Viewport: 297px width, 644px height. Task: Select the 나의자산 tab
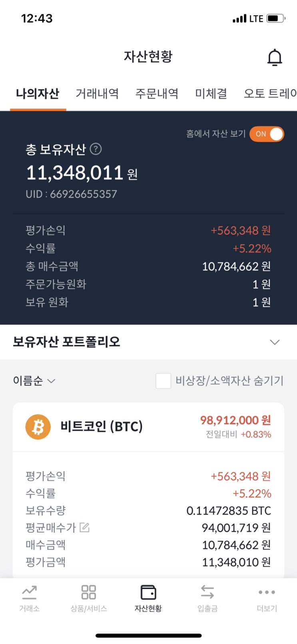pos(38,94)
